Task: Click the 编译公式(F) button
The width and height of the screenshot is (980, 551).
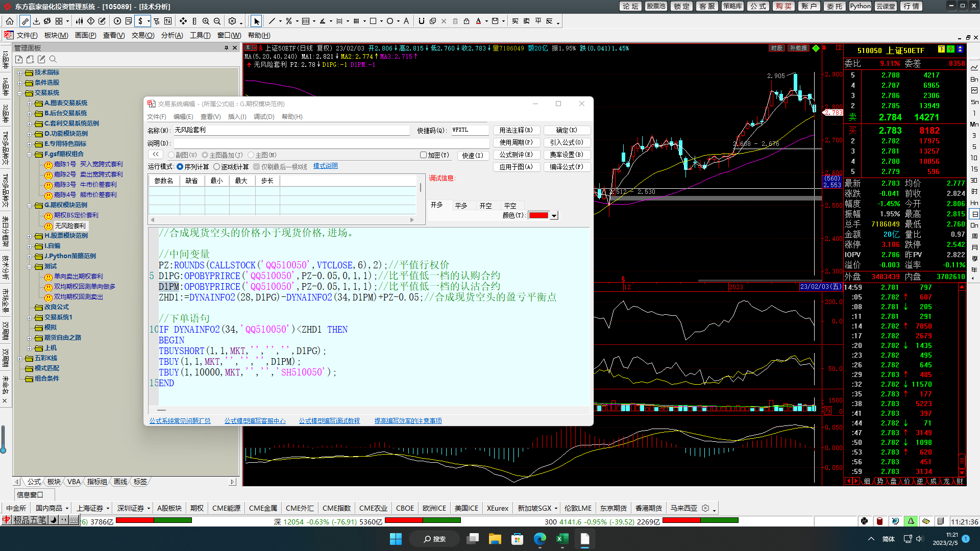Action: [567, 167]
